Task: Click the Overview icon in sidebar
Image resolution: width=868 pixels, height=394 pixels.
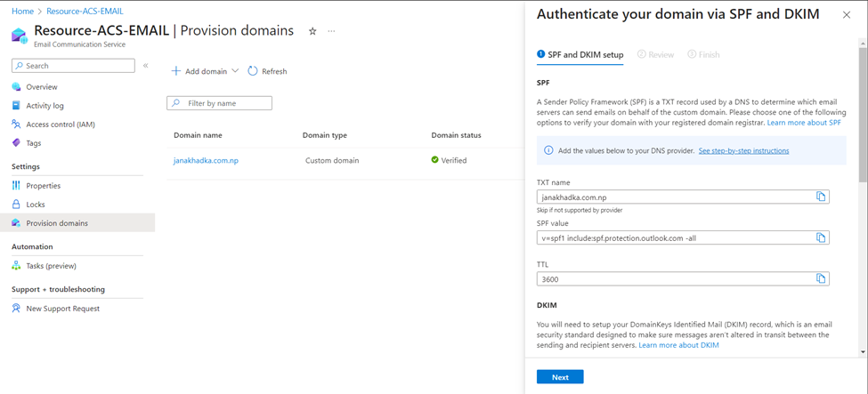Action: coord(17,87)
